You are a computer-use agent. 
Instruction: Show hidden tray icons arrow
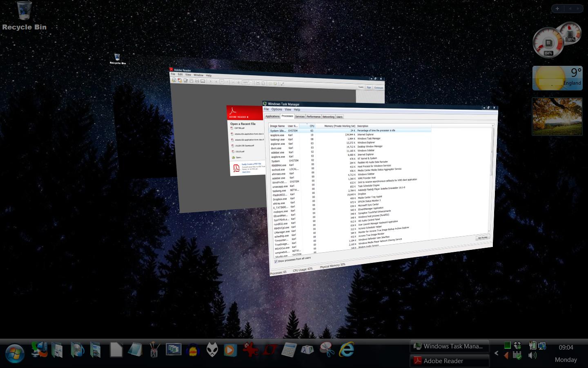(497, 353)
